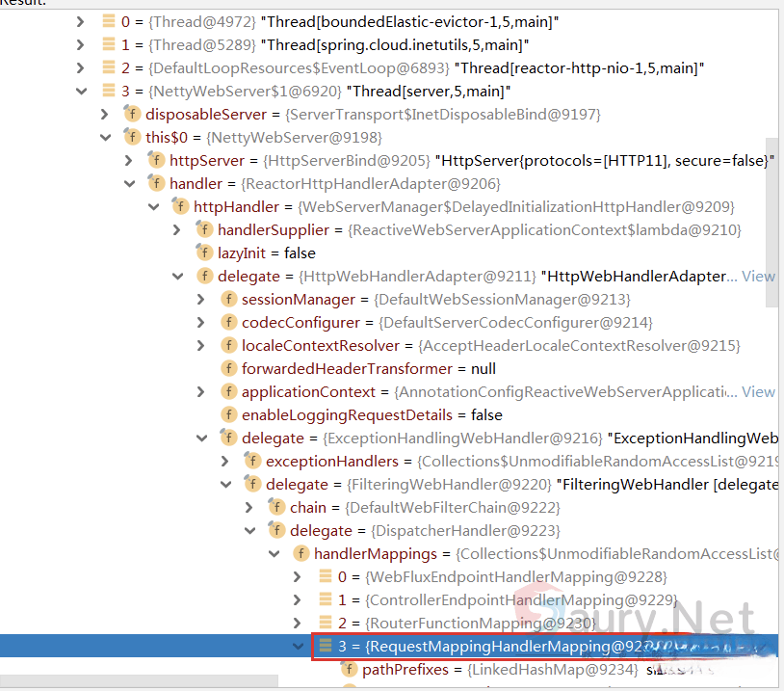Click the field icon beside codecConfigurer
This screenshot has height=691, width=784.
(228, 323)
